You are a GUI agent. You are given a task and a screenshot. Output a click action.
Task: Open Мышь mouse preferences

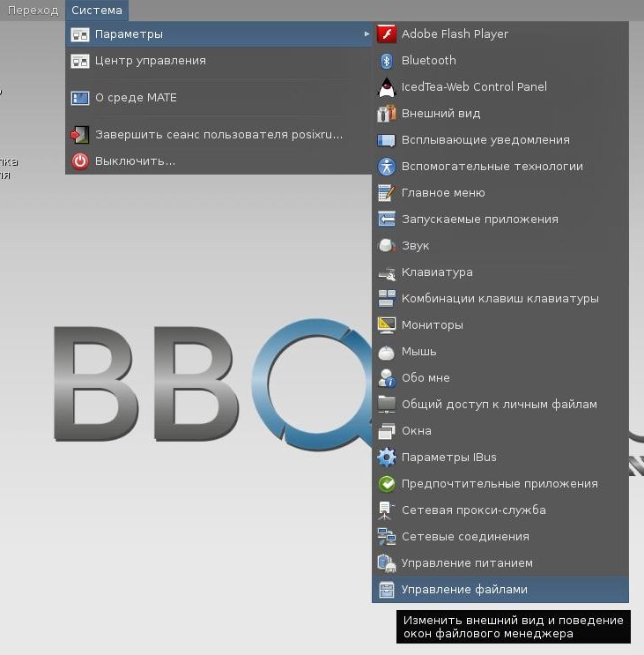[x=500, y=352]
